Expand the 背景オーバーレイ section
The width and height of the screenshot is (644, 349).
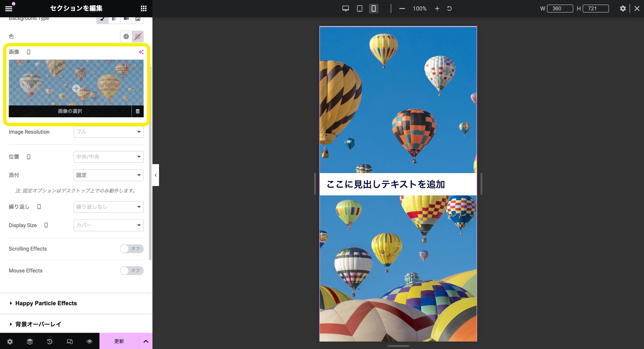(76, 324)
